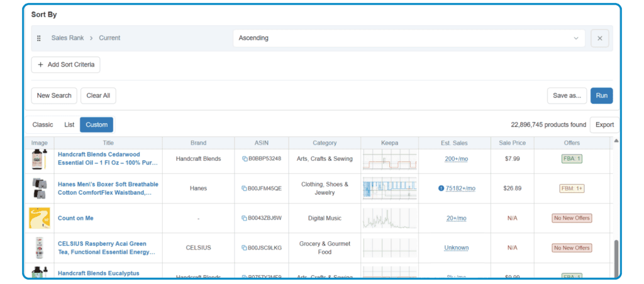Click the Offers column header

pyautogui.click(x=572, y=143)
